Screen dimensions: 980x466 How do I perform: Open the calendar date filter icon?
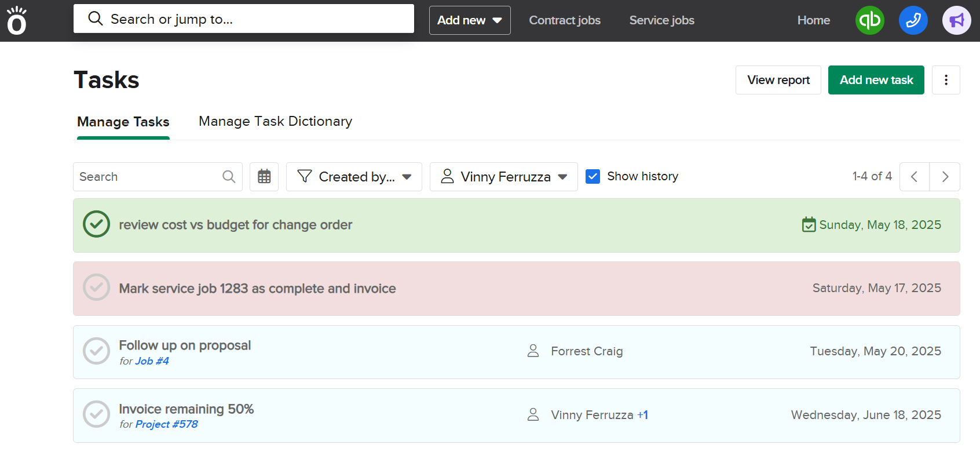264,177
